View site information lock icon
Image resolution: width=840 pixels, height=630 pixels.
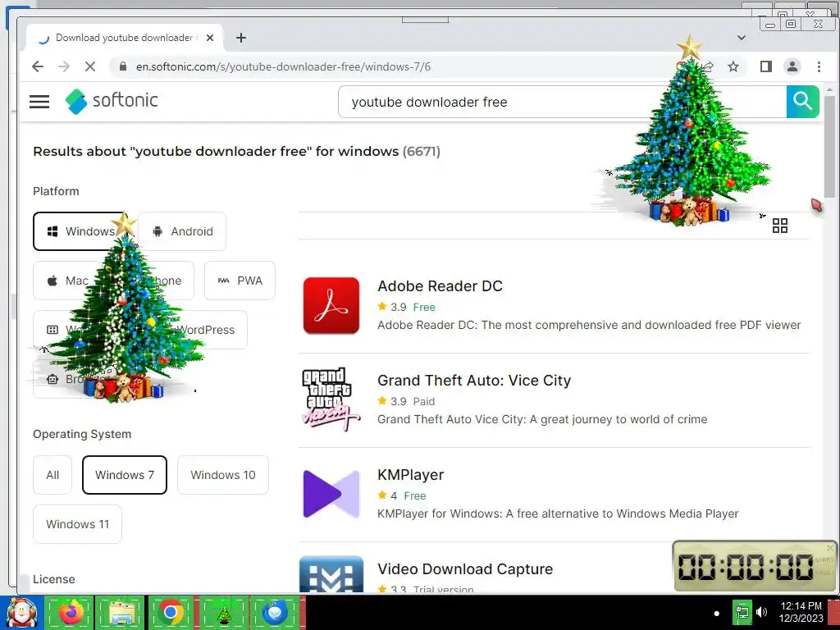tap(123, 66)
